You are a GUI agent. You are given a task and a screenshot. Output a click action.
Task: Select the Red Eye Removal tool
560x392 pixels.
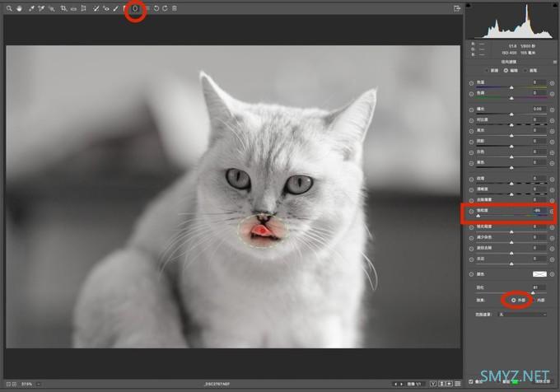106,8
